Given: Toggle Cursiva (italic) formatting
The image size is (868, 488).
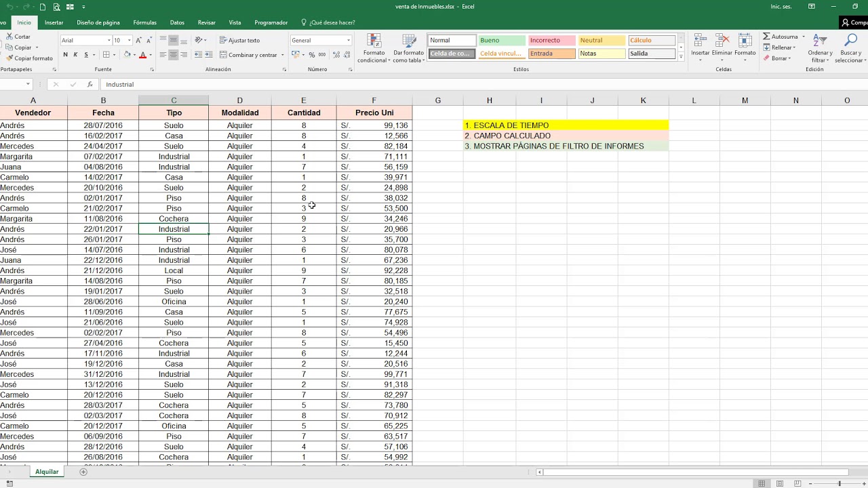Looking at the screenshot, I should [x=75, y=55].
